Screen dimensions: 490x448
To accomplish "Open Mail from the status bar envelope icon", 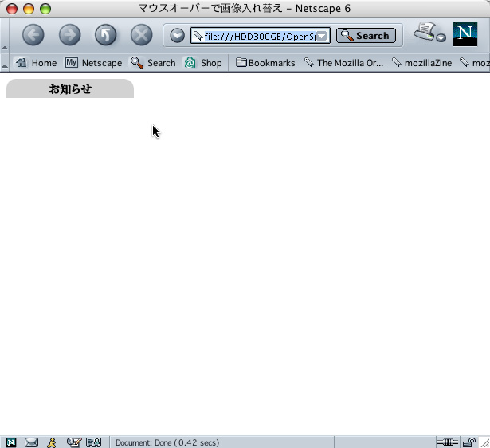I will [x=31, y=442].
